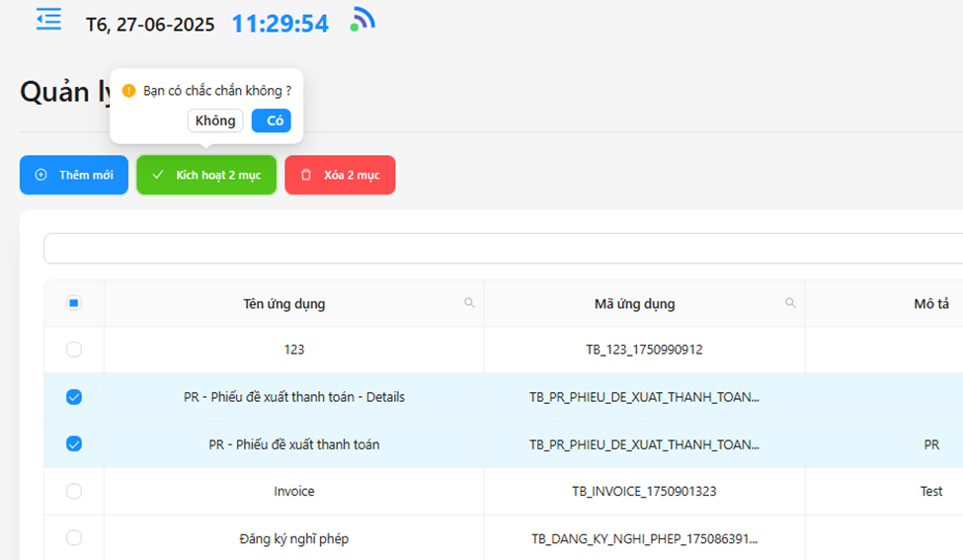Screen dimensions: 963x560
Task: Toggle the select-all header checkbox
Action: (74, 303)
